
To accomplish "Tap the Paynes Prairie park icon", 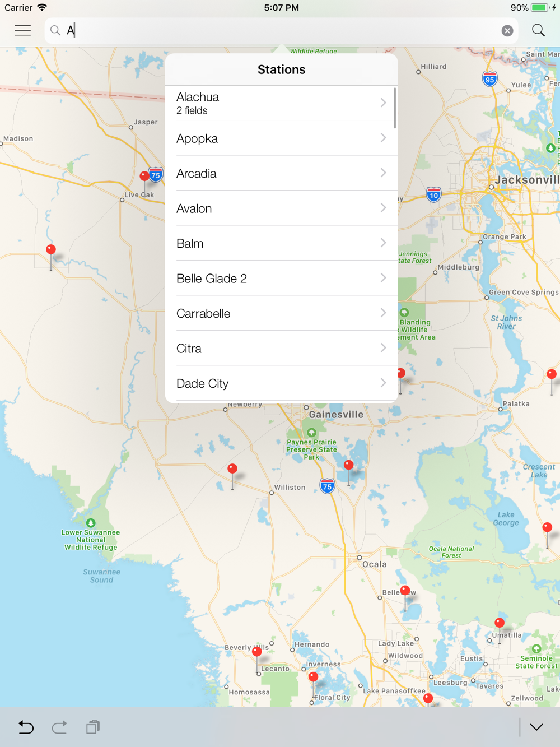I will [312, 433].
